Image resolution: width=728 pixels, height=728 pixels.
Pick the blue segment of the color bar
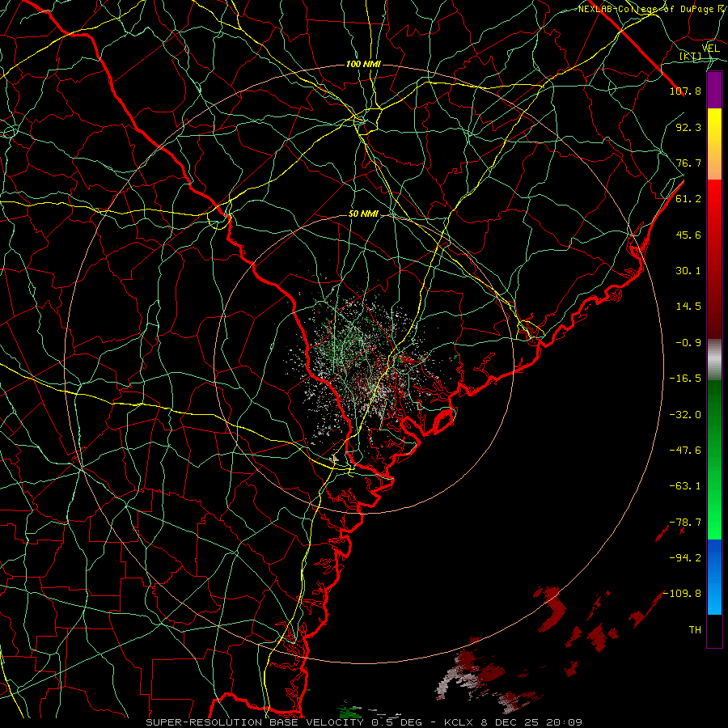[714, 577]
